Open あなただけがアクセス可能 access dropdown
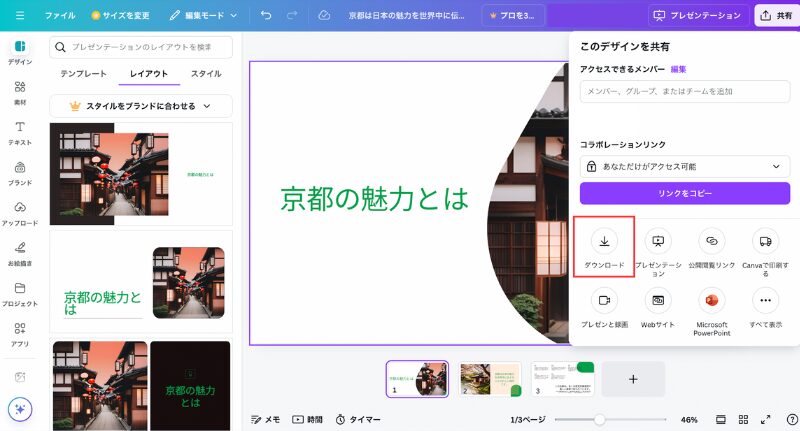The width and height of the screenshot is (800, 431). pyautogui.click(x=685, y=166)
